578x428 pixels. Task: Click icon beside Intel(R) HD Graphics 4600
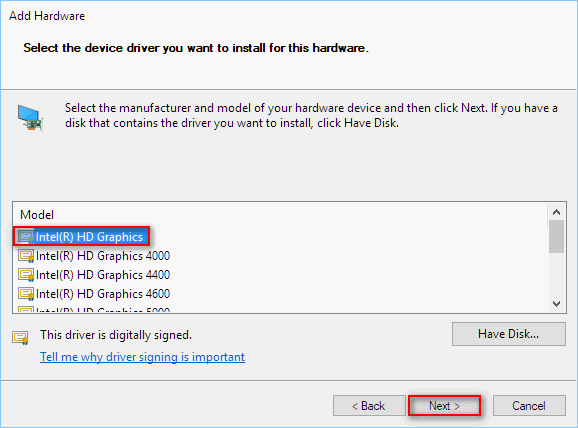click(26, 294)
